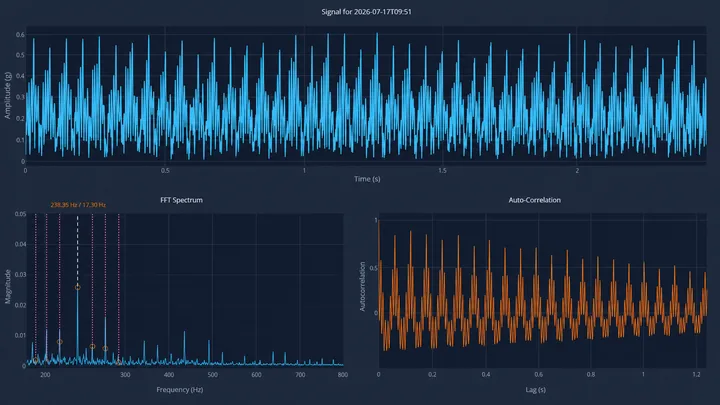Select the title 'Signal for 2026-07-17T09:51'
The height and width of the screenshot is (405, 720).
[x=366, y=12]
